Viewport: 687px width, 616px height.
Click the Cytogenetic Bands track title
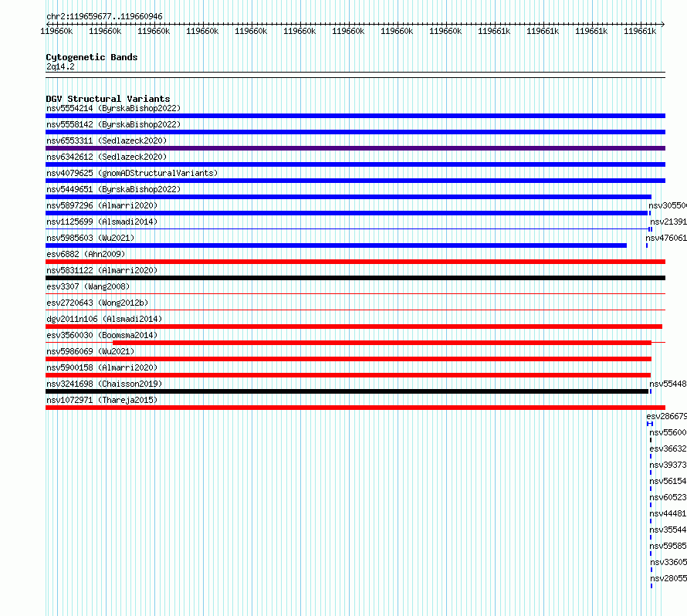click(92, 57)
